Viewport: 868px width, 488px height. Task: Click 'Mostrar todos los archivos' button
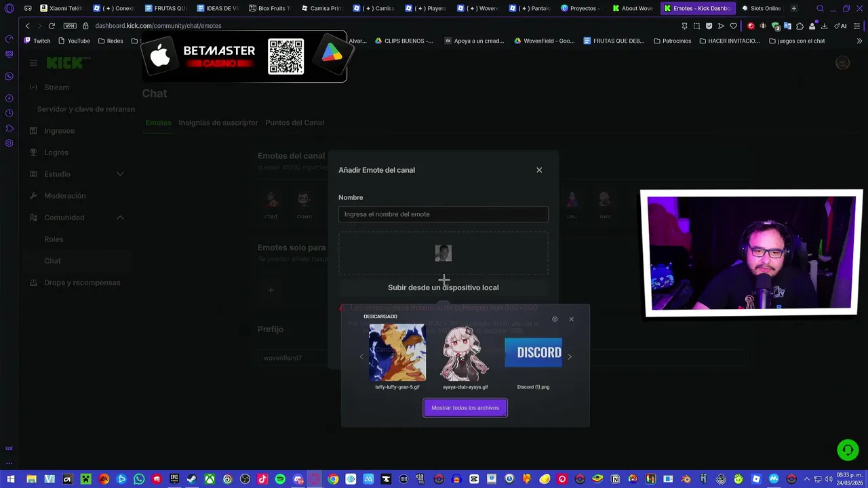pos(465,408)
